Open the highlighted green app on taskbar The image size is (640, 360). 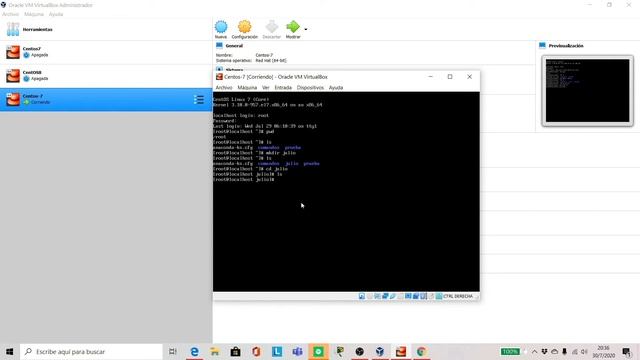(x=318, y=351)
